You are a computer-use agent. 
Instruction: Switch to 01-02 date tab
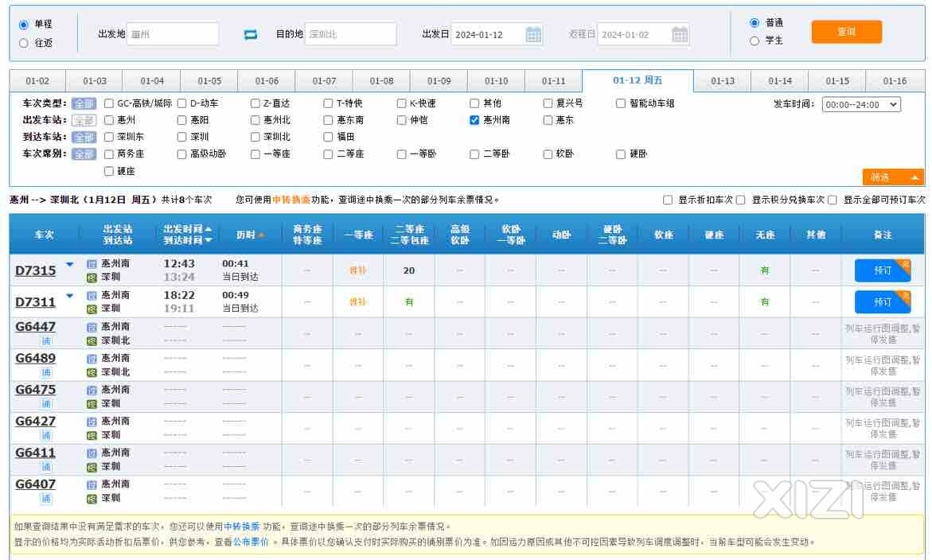[x=37, y=81]
